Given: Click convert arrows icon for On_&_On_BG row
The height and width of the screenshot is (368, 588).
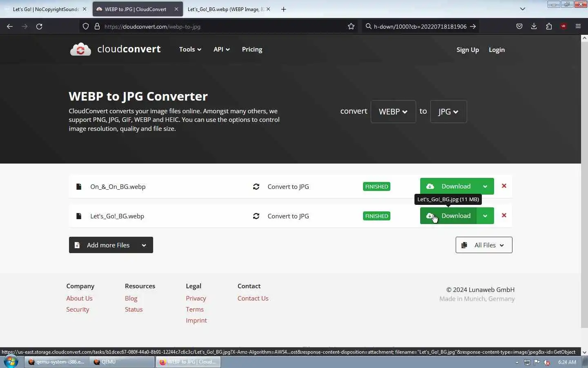Looking at the screenshot, I should point(256,186).
